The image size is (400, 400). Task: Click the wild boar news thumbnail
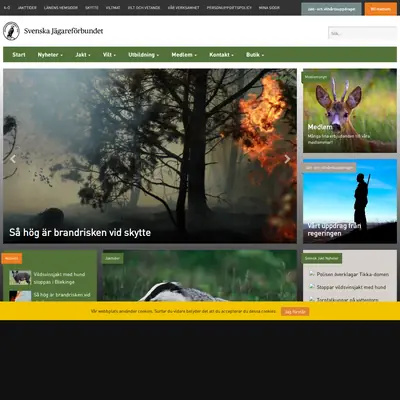(20, 277)
